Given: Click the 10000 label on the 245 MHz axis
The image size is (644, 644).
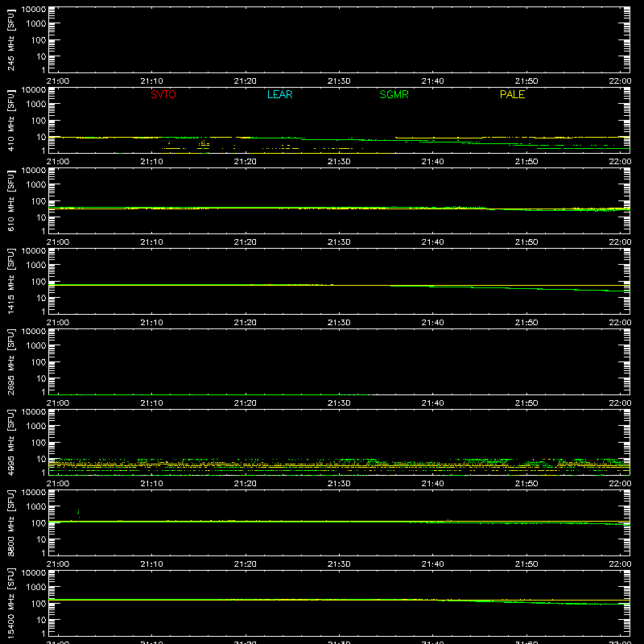Looking at the screenshot, I should pyautogui.click(x=34, y=9).
